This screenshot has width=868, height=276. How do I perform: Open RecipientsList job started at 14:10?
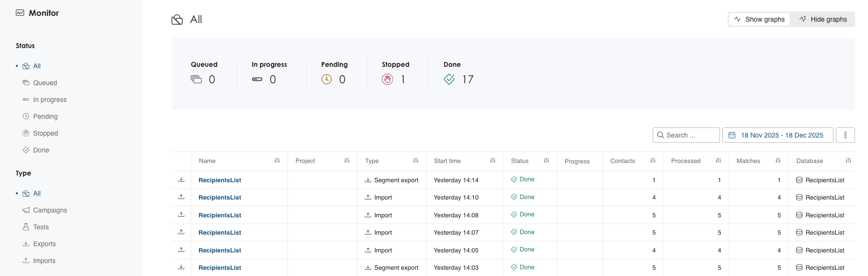(220, 198)
